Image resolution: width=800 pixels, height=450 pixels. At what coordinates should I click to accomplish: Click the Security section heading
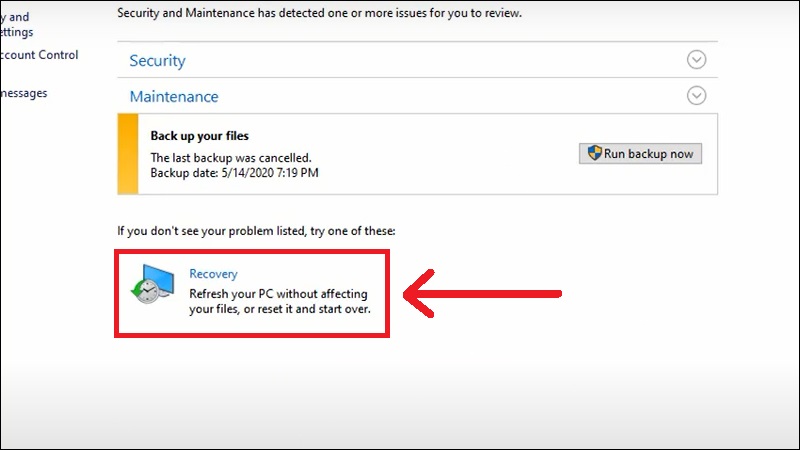coord(157,60)
